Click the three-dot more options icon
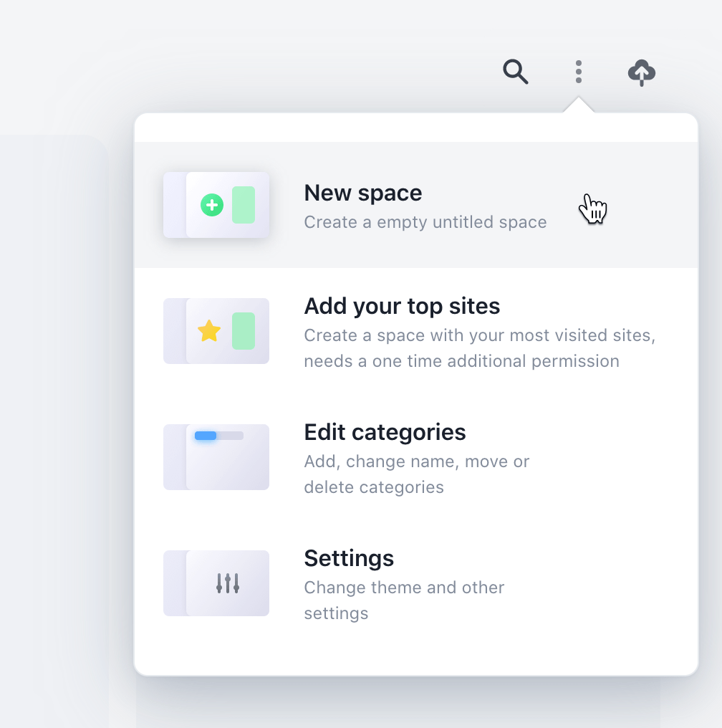722x728 pixels. (578, 72)
